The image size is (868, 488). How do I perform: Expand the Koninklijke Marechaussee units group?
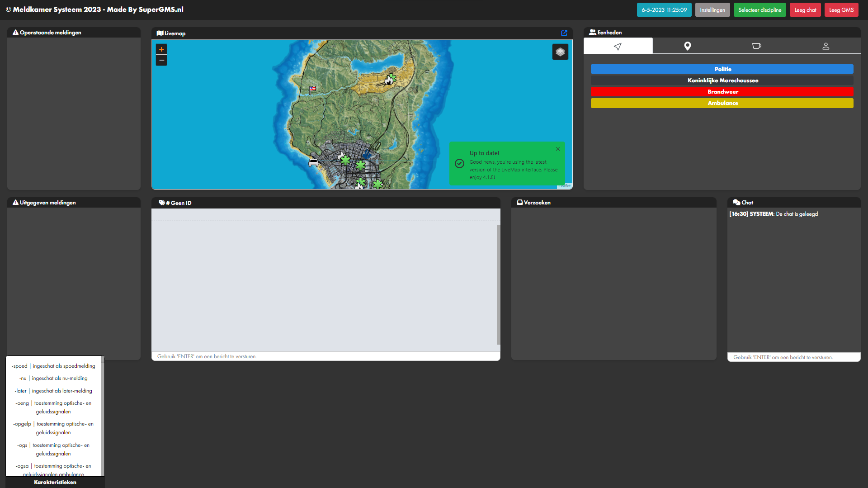click(722, 80)
